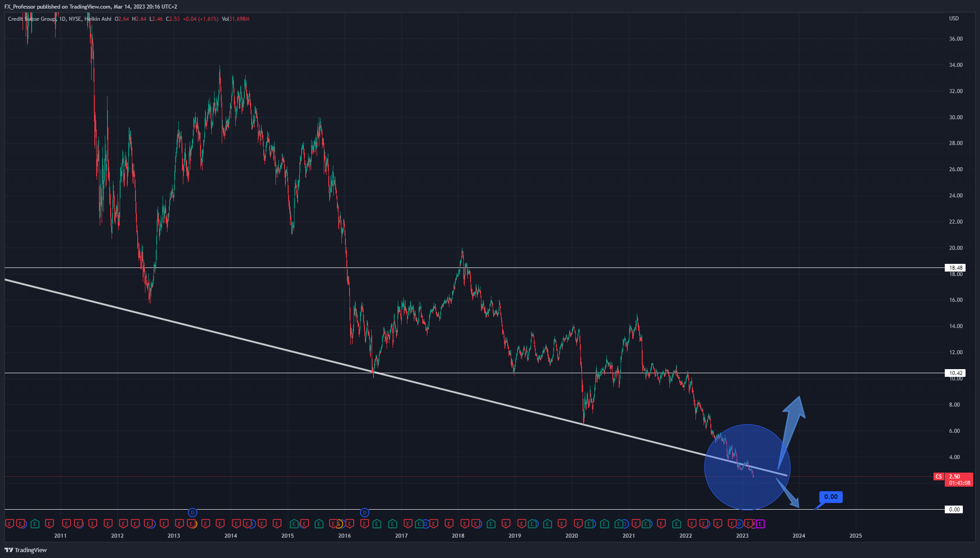The height and width of the screenshot is (558, 980).
Task: Click the 36.00 price axis label
Action: pyautogui.click(x=956, y=39)
